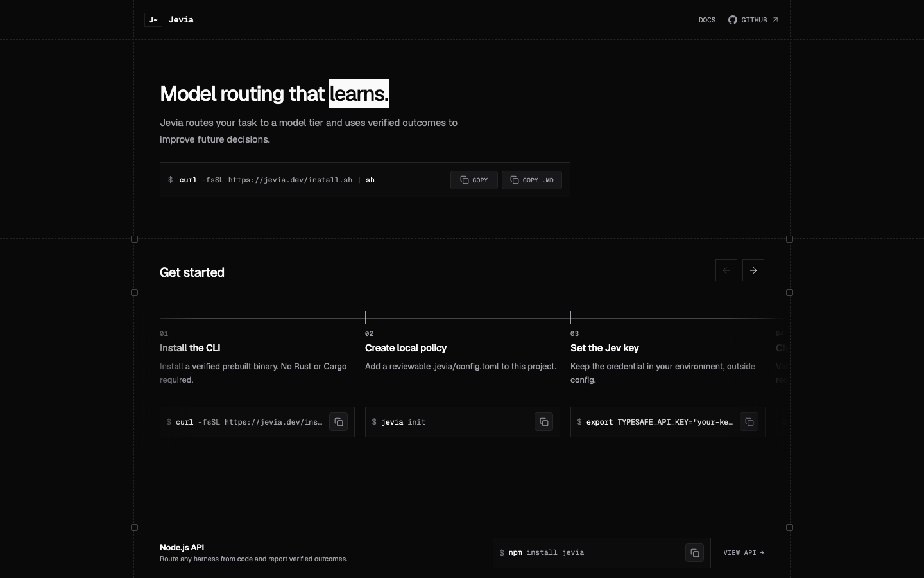The height and width of the screenshot is (578, 924).
Task: Click the external arrow next to GITHUB
Action: (x=775, y=20)
